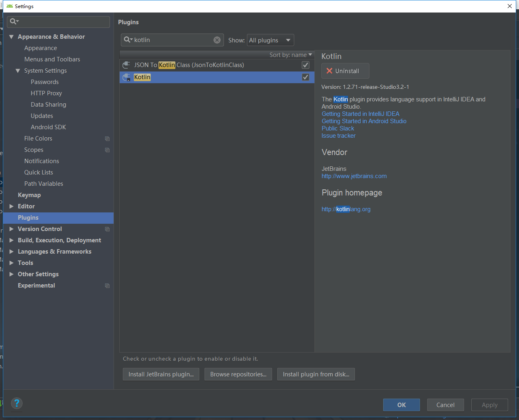Select Data Sharing settings

[x=49, y=105]
